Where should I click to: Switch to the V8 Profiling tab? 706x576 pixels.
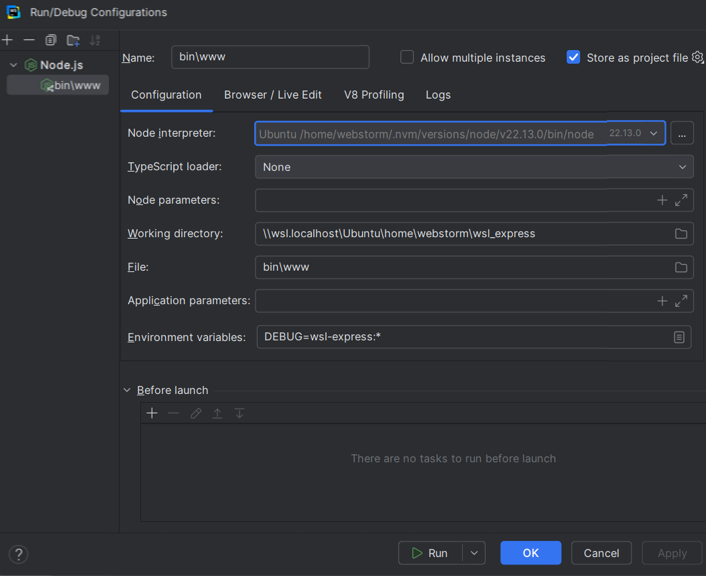point(374,95)
